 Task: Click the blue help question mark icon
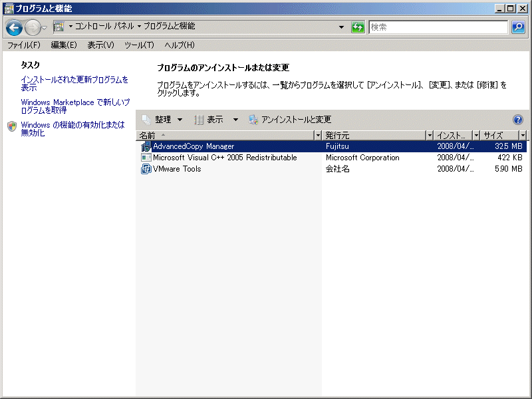tap(518, 120)
